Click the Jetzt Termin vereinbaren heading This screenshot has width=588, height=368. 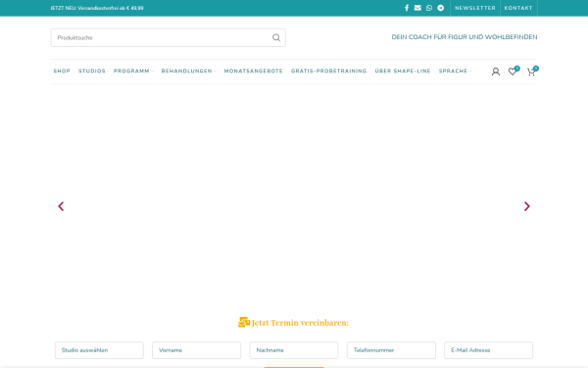[294, 323]
